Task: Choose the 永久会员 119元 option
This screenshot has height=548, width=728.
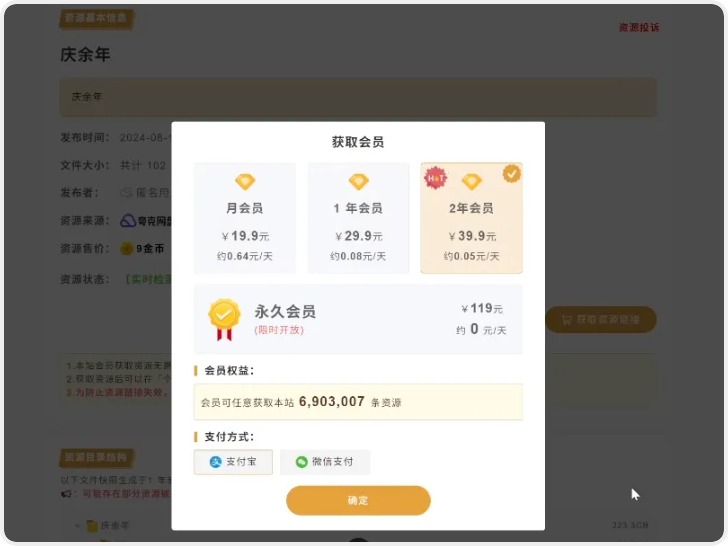Action: tap(358, 320)
